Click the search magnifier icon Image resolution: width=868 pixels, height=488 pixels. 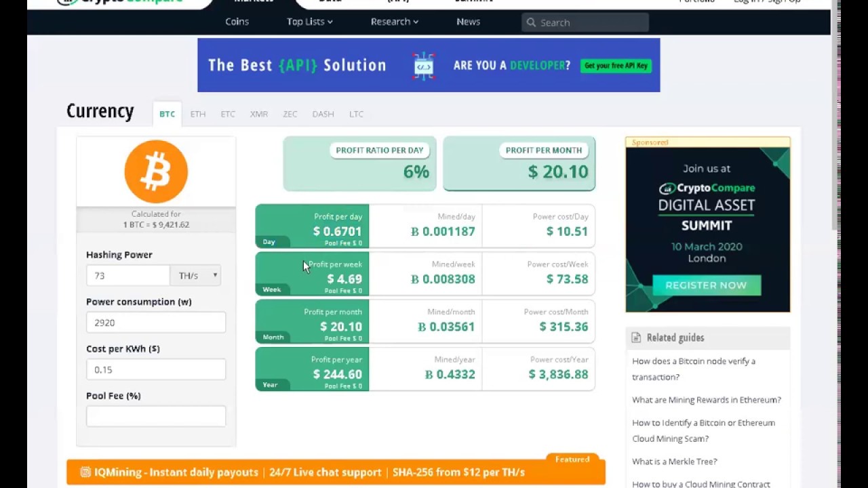[x=531, y=22]
